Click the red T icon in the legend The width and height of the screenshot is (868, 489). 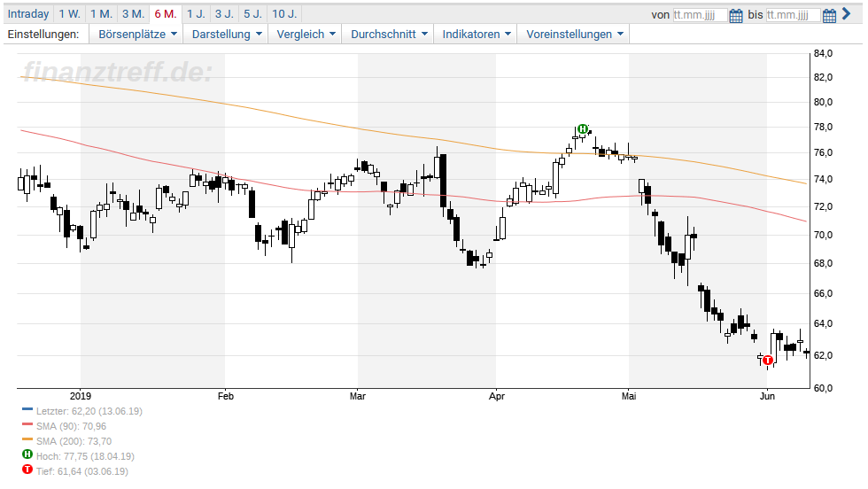(x=27, y=470)
